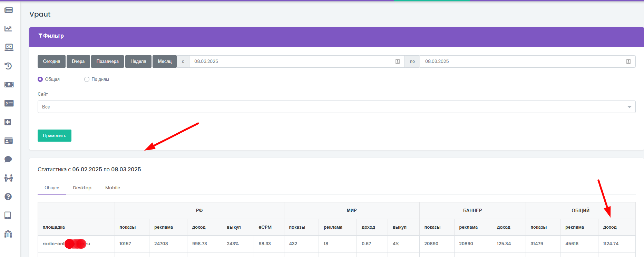Click the 'Фильтр' panel header
Image resolution: width=644 pixels, height=257 pixels.
(336, 37)
